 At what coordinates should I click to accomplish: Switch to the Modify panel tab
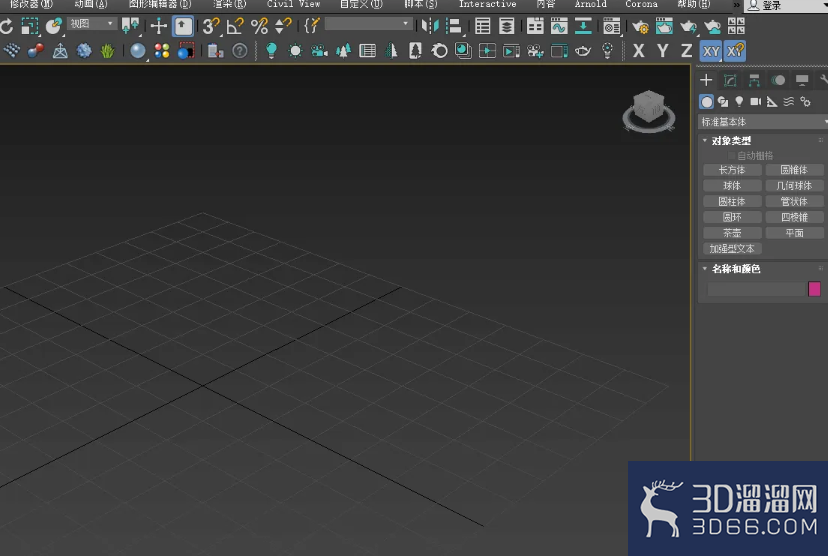tap(730, 80)
